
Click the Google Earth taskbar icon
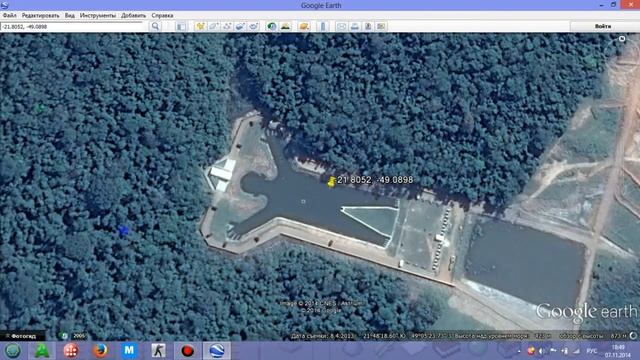217,351
